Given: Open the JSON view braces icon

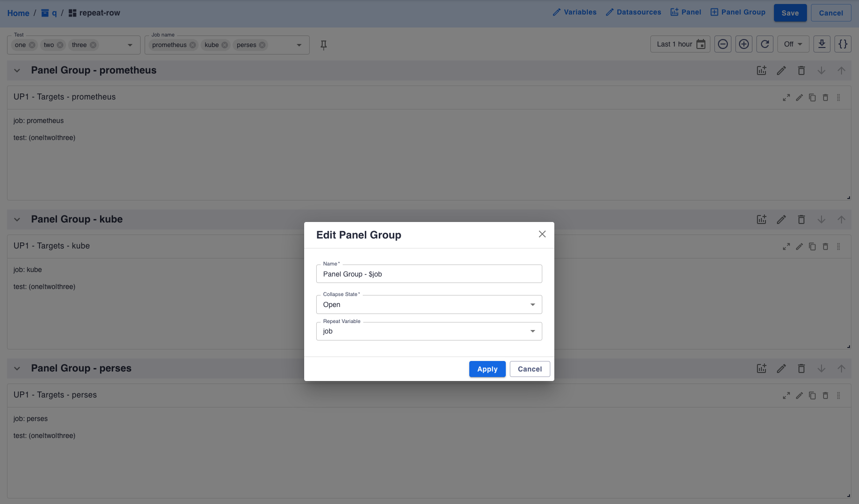Looking at the screenshot, I should pos(842,44).
